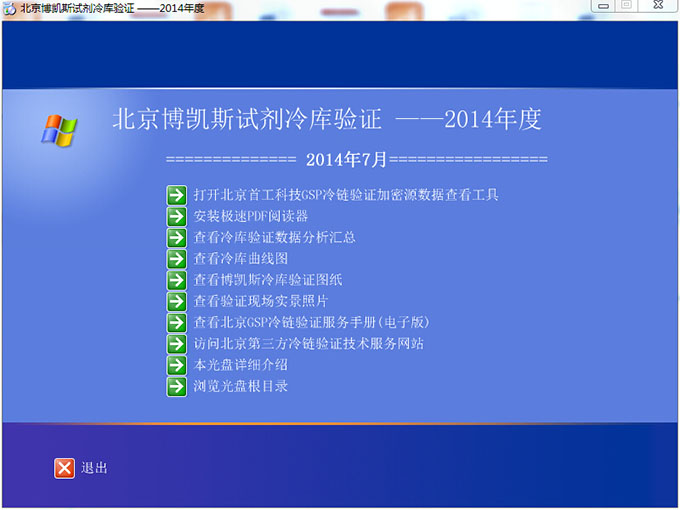Click the red X exit icon
Viewport: 680px width, 510px height.
click(64, 468)
